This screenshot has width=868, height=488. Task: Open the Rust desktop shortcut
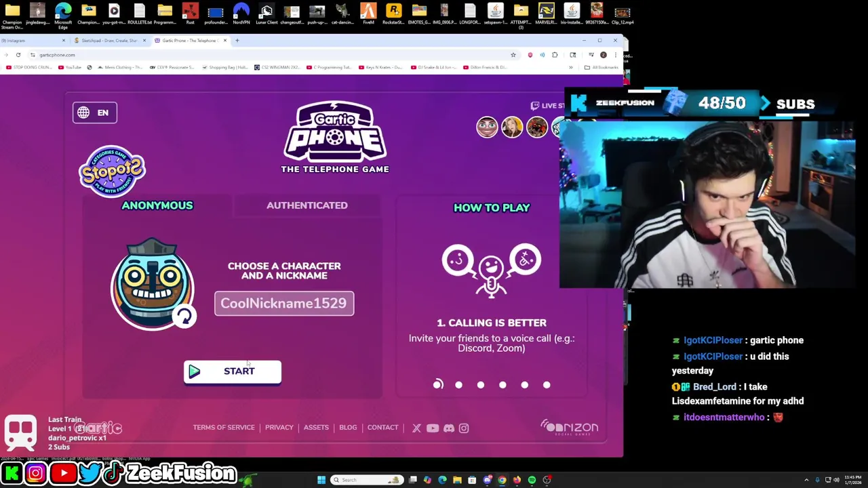pyautogui.click(x=190, y=14)
